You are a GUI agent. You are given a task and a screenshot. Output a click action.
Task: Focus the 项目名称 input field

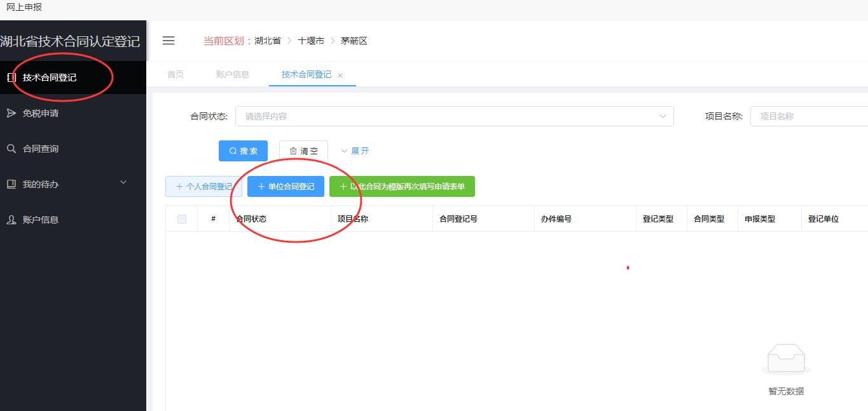click(x=809, y=116)
